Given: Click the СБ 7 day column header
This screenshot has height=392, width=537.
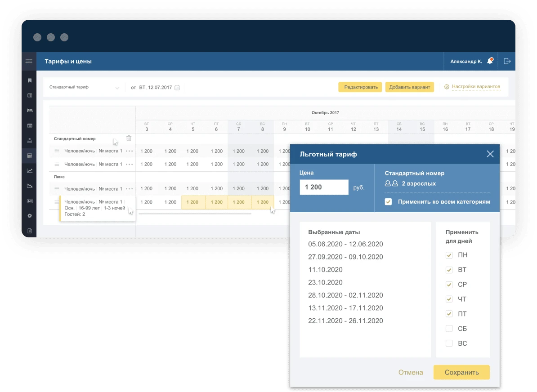Looking at the screenshot, I should click(x=239, y=127).
